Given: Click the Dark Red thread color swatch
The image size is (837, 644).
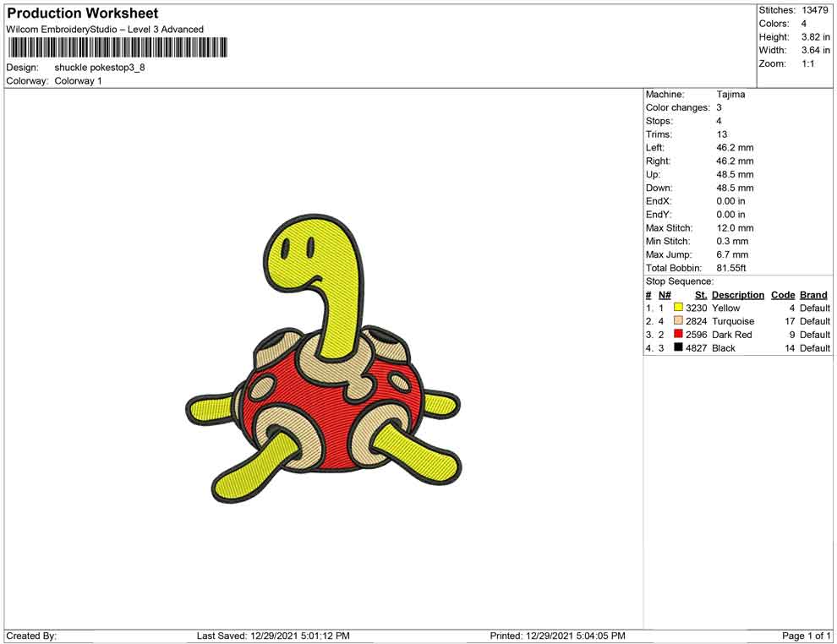Looking at the screenshot, I should pyautogui.click(x=678, y=334).
